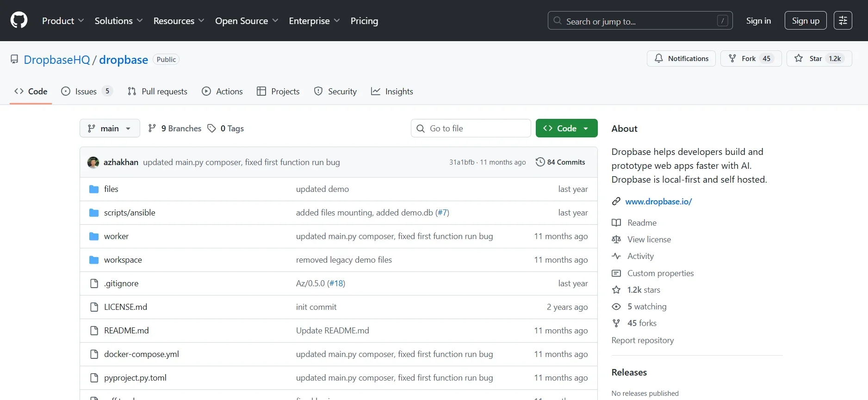The image size is (868, 400).
Task: Click the repository icon beside DropbaseHQ
Action: (14, 60)
